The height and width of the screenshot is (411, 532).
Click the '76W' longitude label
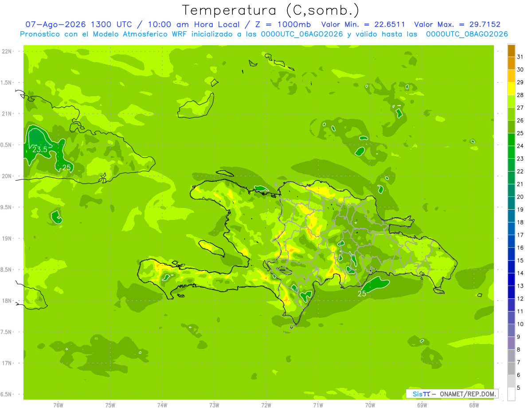(58, 405)
